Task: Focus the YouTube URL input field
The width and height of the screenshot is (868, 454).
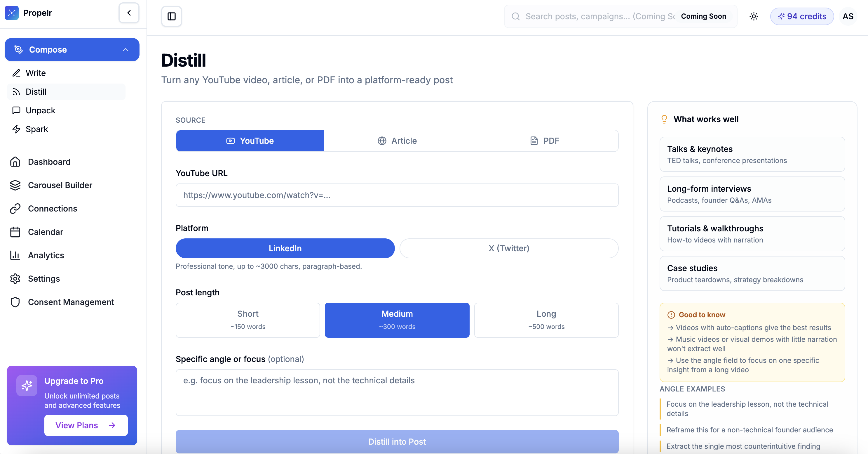Action: pos(397,195)
